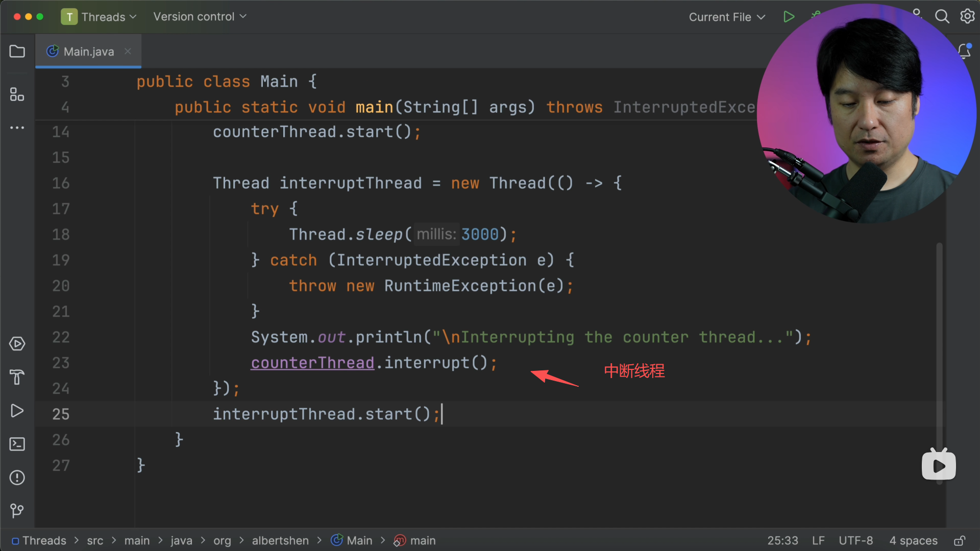
Task: Open the Structure tool window icon
Action: [x=17, y=94]
